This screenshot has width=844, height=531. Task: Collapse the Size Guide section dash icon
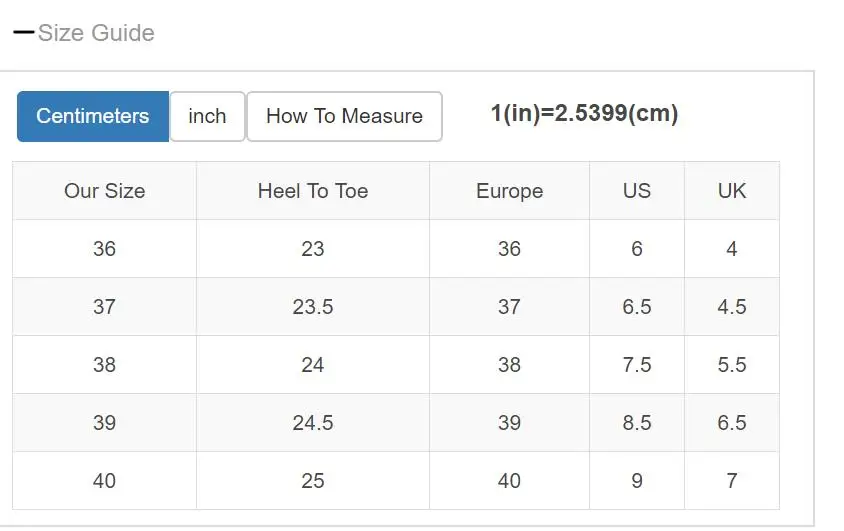click(x=24, y=33)
